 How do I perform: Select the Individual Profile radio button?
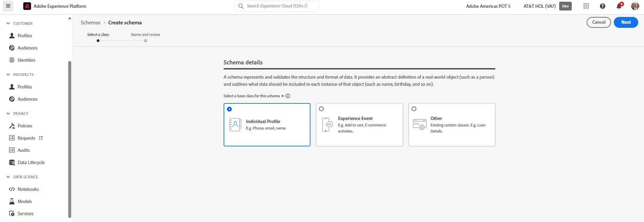(229, 109)
